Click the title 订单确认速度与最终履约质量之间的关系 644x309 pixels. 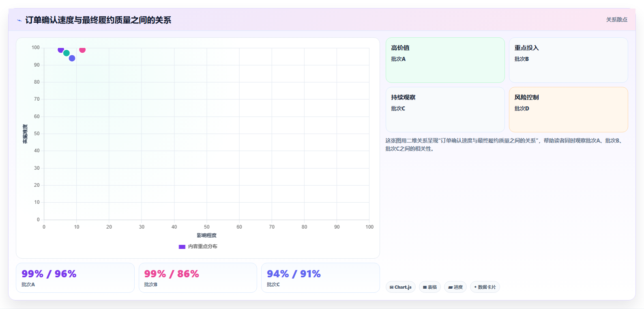click(98, 20)
